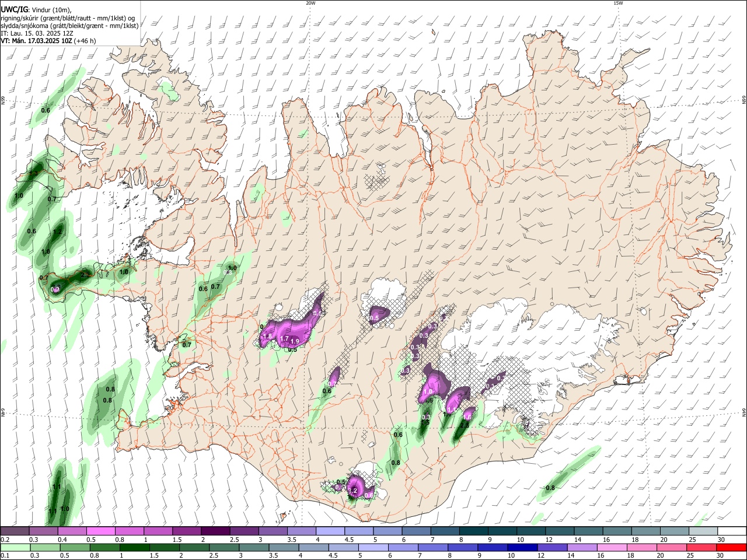
Task: Click the light pink swatch labeled 16 in rain row
Action: coord(612,547)
